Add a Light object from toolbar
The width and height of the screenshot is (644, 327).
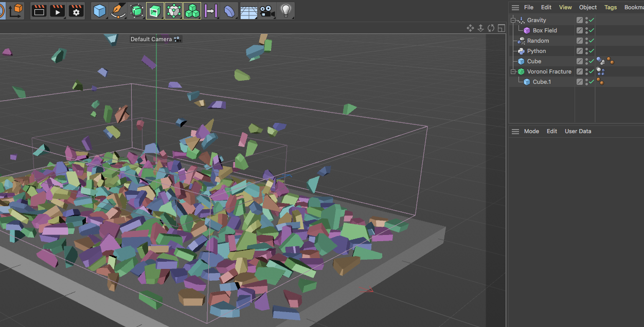coord(285,10)
